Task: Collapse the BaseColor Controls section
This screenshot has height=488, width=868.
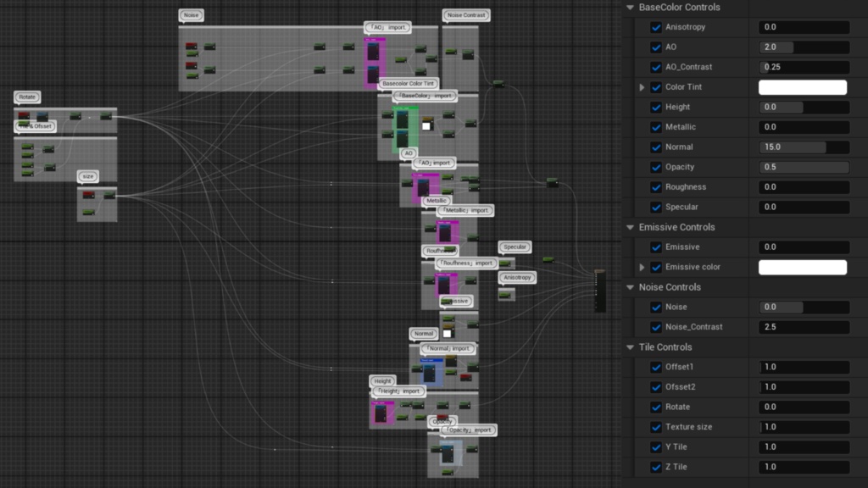Action: [630, 7]
